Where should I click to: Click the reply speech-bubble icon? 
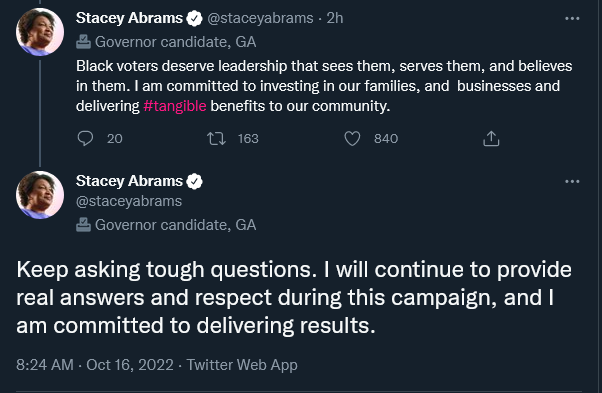(85, 139)
